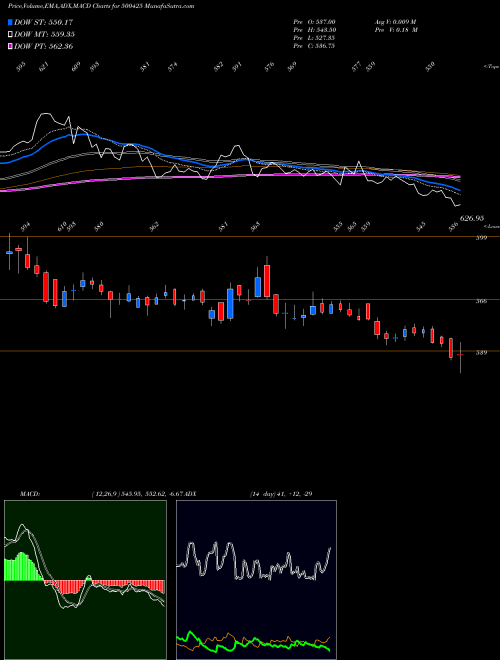Click the magenta DOW PT legend swatch
The image size is (500, 660).
[x=10, y=46]
